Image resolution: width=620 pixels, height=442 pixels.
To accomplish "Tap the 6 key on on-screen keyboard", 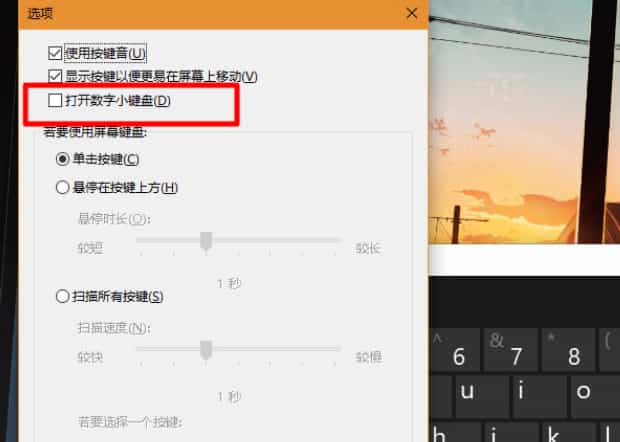I will [x=456, y=349].
